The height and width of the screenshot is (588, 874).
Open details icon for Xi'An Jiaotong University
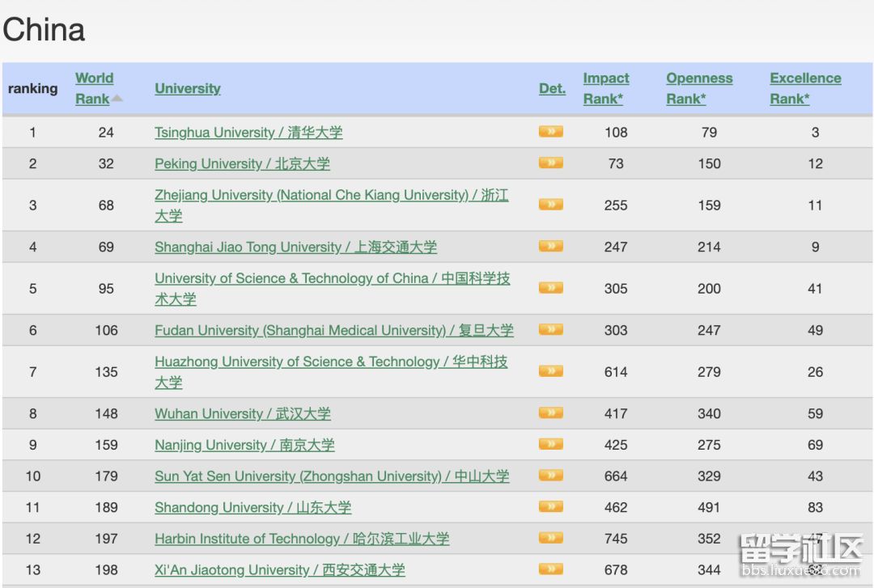[551, 569]
